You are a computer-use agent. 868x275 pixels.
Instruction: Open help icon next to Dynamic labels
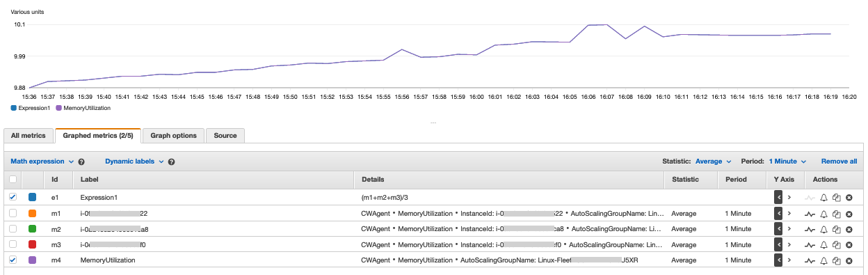tap(171, 162)
